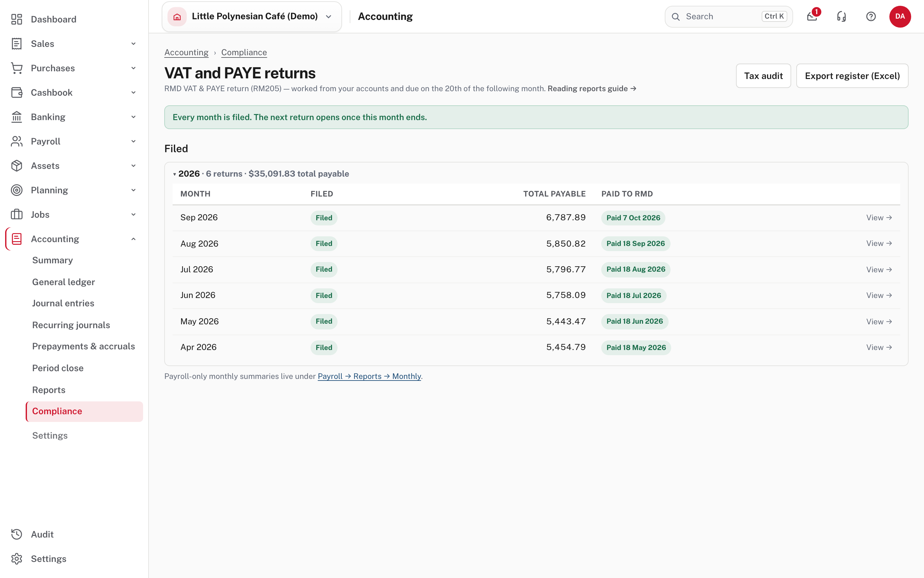The height and width of the screenshot is (578, 924).
Task: Click the Planning target icon
Action: point(16,190)
